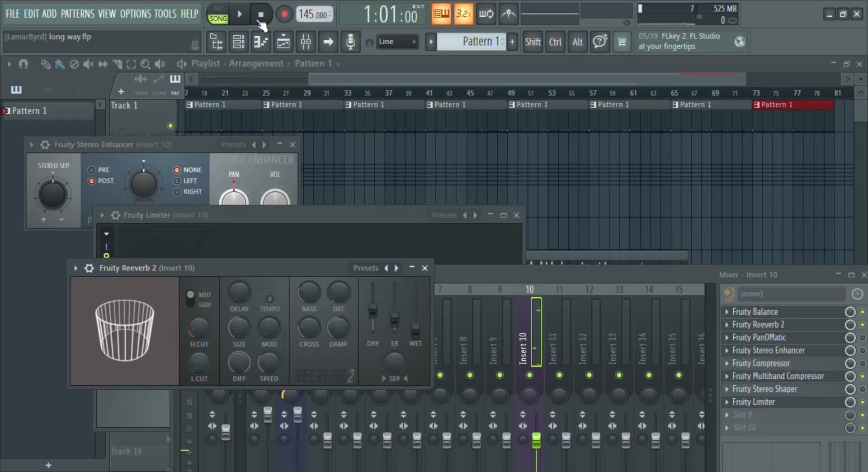Click the record button

coord(284,14)
